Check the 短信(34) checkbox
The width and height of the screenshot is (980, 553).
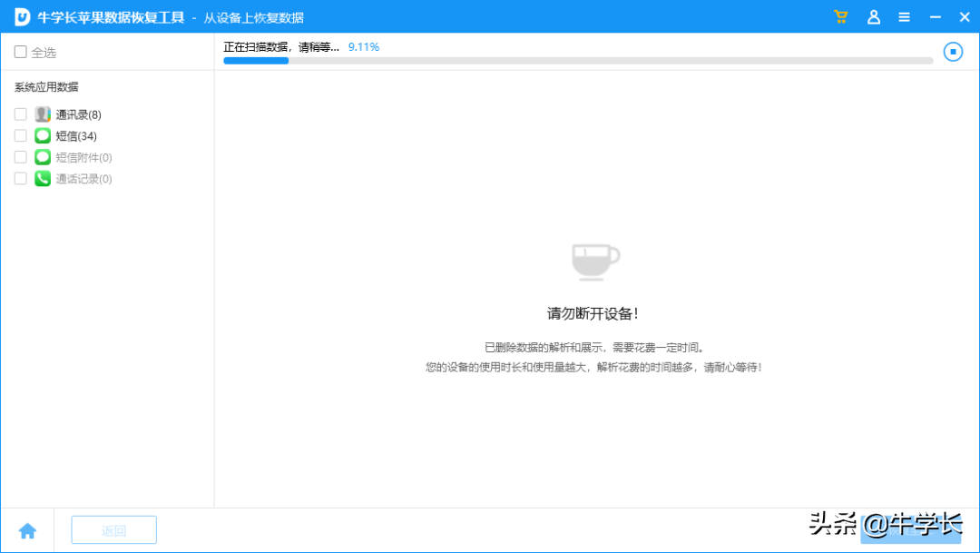[20, 135]
